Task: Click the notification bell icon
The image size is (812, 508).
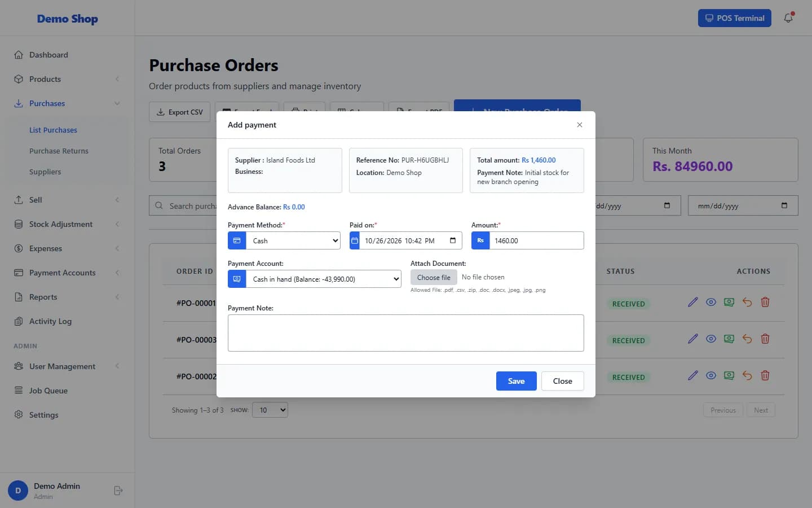Action: [788, 18]
